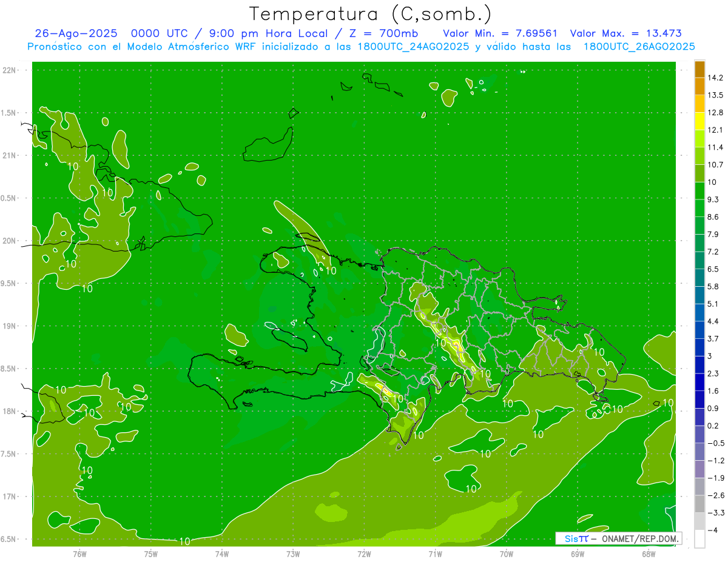728x562 pixels.
Task: Click legend value '13.5'
Action: (715, 95)
